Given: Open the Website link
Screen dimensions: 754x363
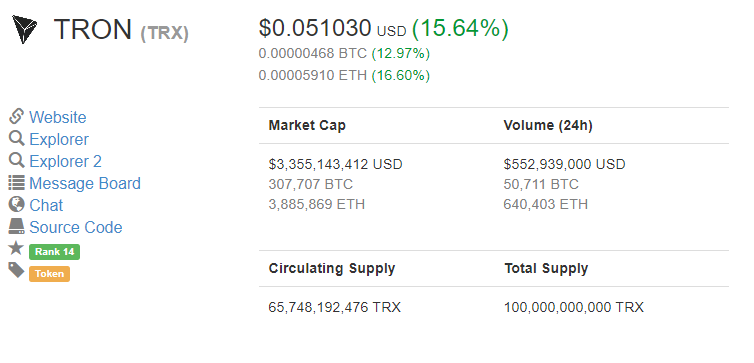Looking at the screenshot, I should (58, 117).
